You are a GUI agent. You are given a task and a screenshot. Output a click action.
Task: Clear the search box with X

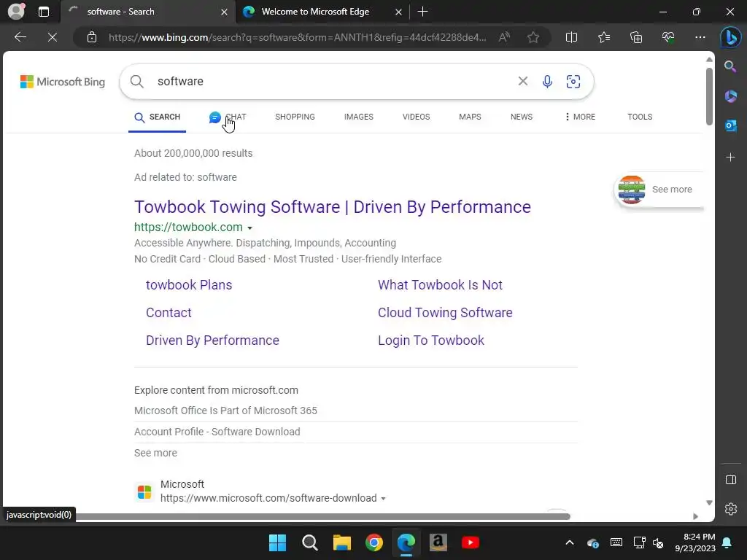click(x=522, y=82)
